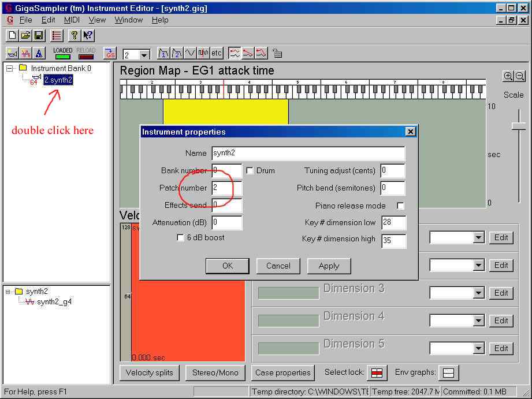Click Edit for Dimension 3

501,293
